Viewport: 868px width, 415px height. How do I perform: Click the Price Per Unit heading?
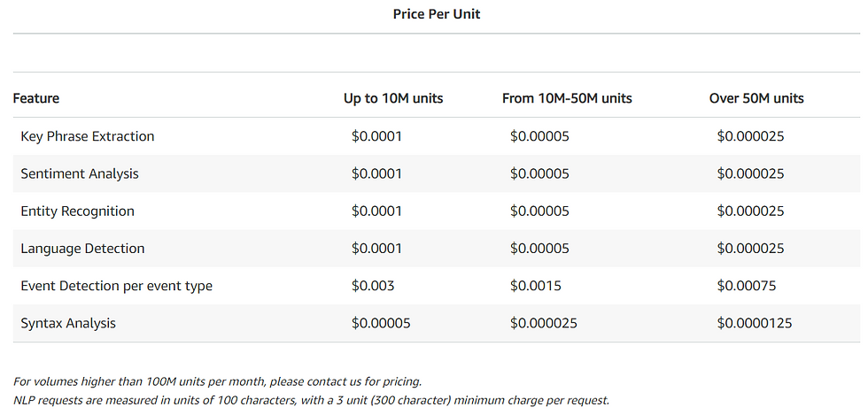[436, 14]
